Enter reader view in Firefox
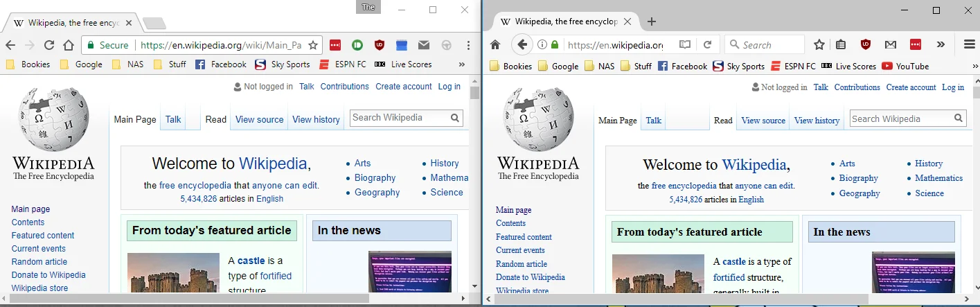 (x=685, y=44)
